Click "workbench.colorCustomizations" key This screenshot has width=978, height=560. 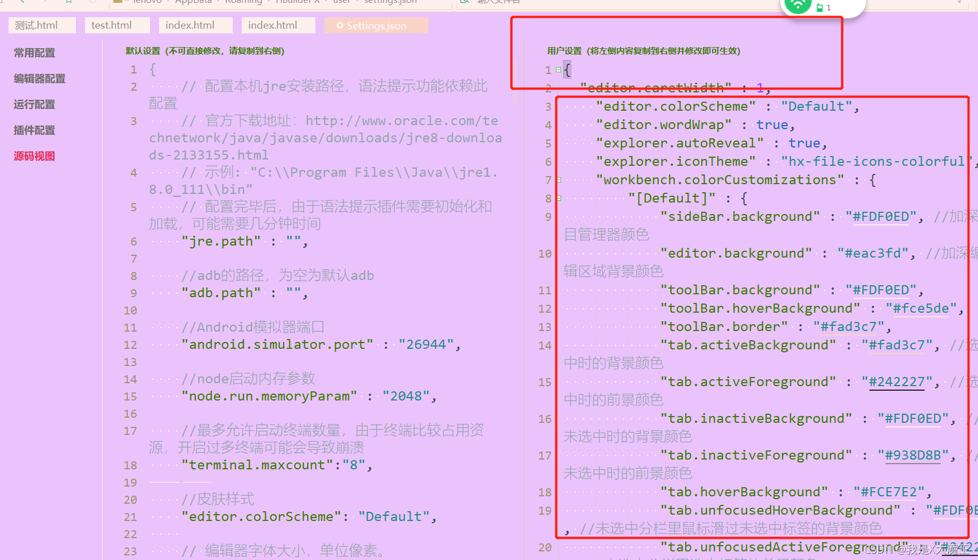pos(720,180)
